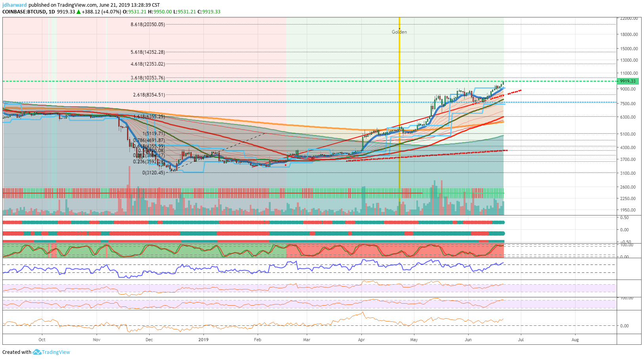Select the 8.618(20350.05) Fibonacci level label

click(148, 25)
